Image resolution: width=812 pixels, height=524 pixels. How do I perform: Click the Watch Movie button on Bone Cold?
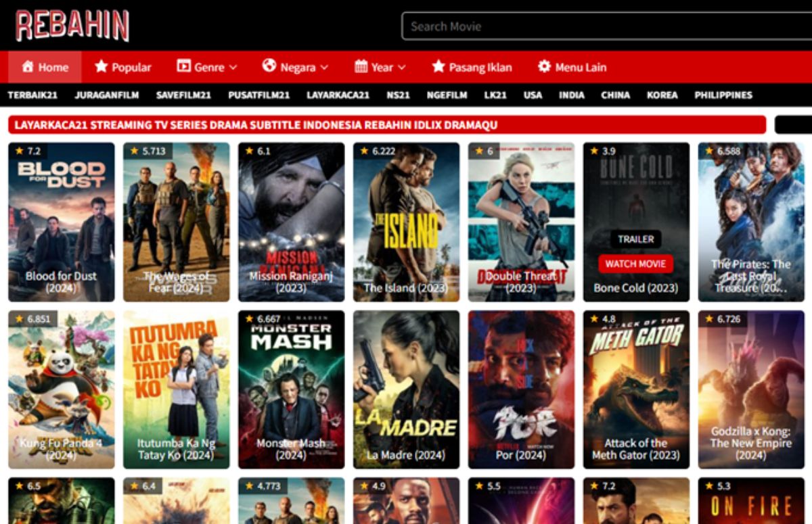[x=635, y=264]
